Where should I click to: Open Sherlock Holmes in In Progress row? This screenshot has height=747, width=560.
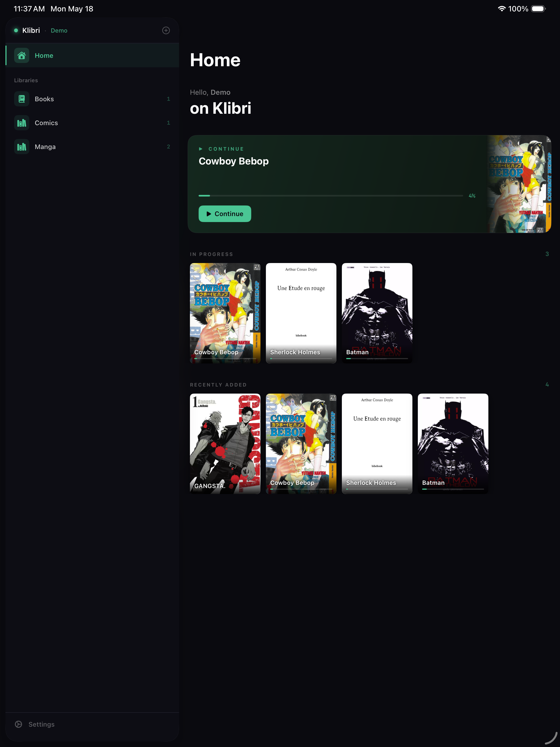pyautogui.click(x=301, y=313)
